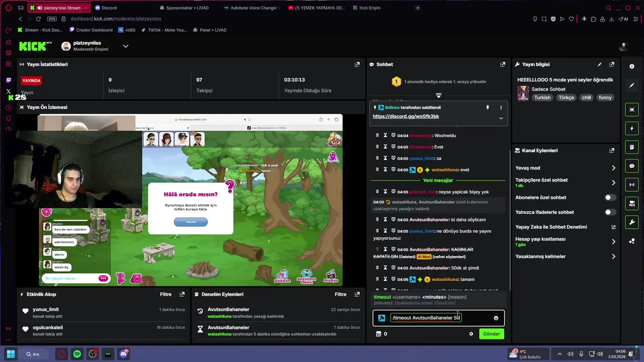
Task: Open new browser tab with plus button
Action: tap(418, 8)
